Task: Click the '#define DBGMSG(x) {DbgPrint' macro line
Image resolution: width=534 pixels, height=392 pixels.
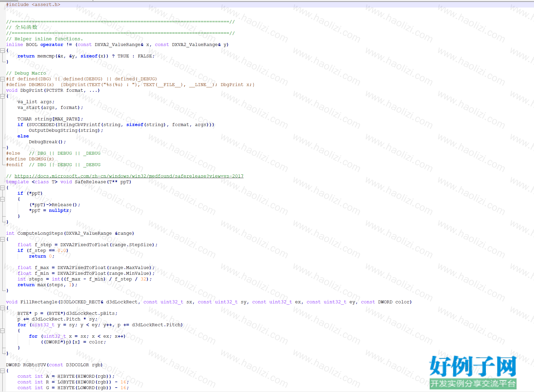Action: [130, 85]
